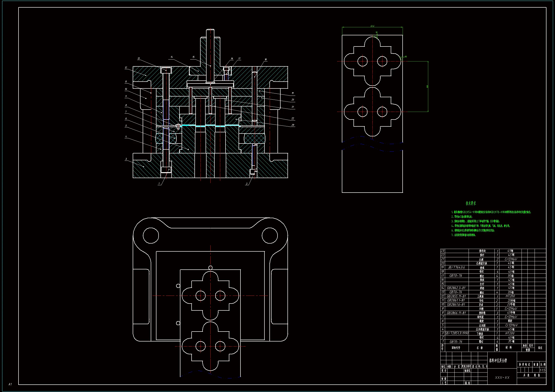This screenshot has width=555, height=392.
Task: Click the XXX-XX drawing number field
Action: coord(502,378)
